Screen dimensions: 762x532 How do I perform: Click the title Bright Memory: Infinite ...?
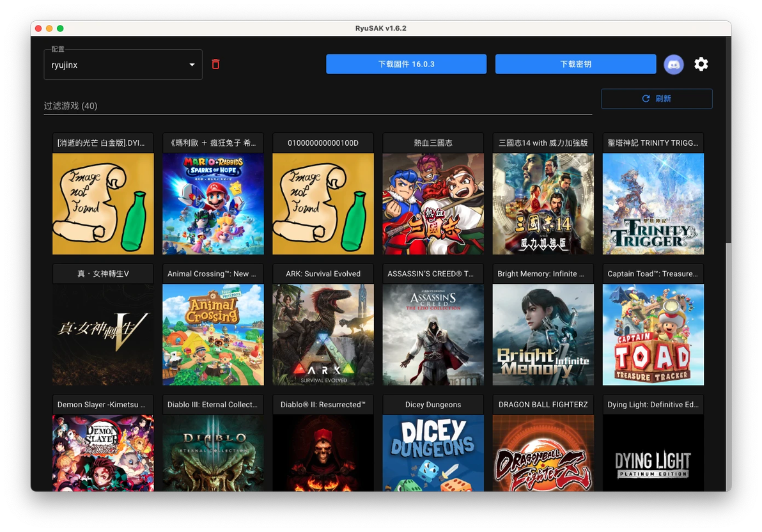coord(541,274)
